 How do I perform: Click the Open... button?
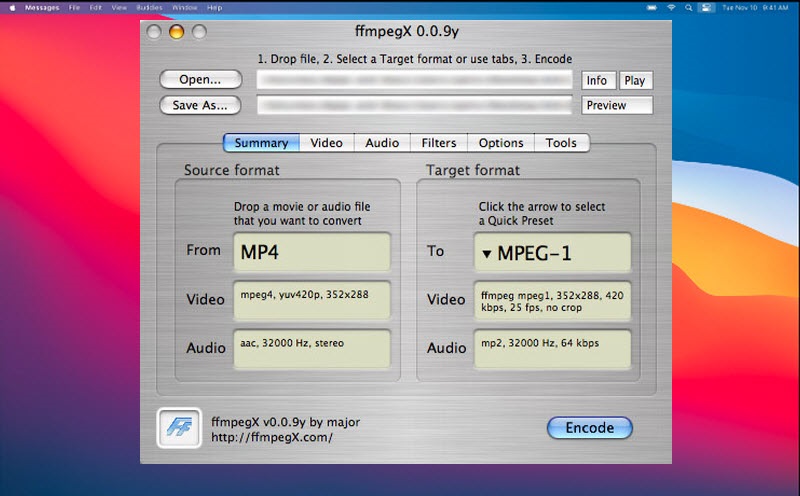(x=200, y=80)
